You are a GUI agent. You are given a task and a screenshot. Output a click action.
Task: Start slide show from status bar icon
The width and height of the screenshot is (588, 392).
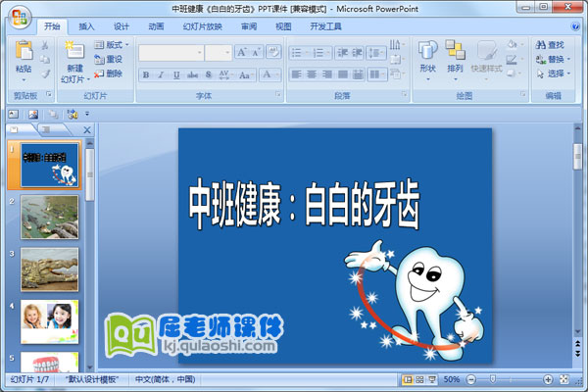(432, 379)
